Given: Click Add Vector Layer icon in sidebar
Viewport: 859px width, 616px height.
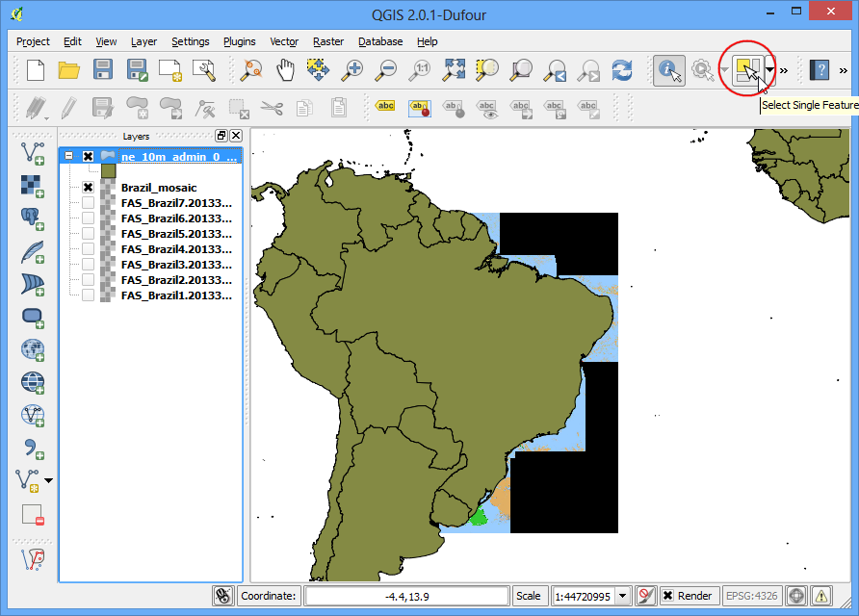Looking at the screenshot, I should [x=33, y=153].
